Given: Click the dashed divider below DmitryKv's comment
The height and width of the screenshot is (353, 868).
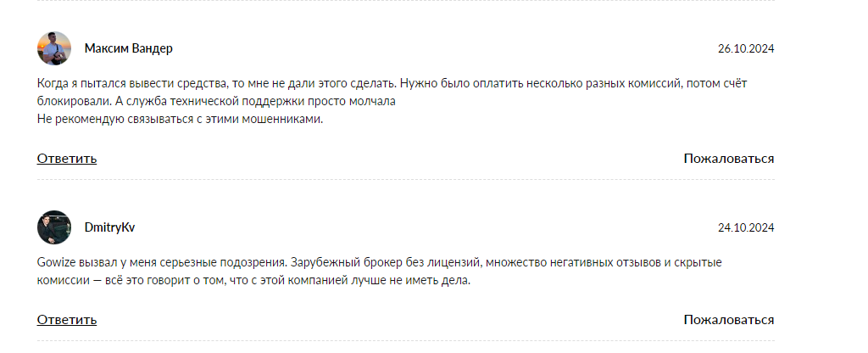Looking at the screenshot, I should (x=405, y=341).
